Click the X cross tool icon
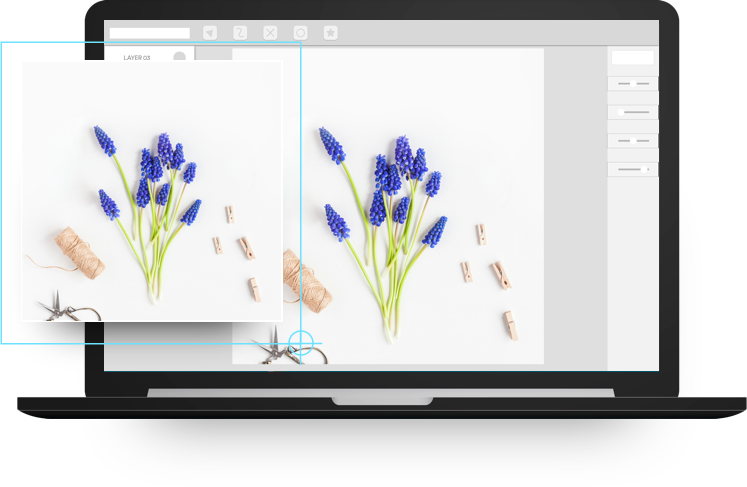Image resolution: width=747 pixels, height=487 pixels. pyautogui.click(x=270, y=33)
